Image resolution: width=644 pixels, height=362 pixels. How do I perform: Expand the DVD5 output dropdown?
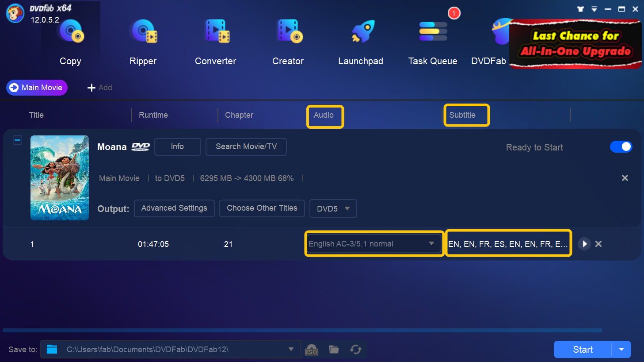(x=333, y=208)
